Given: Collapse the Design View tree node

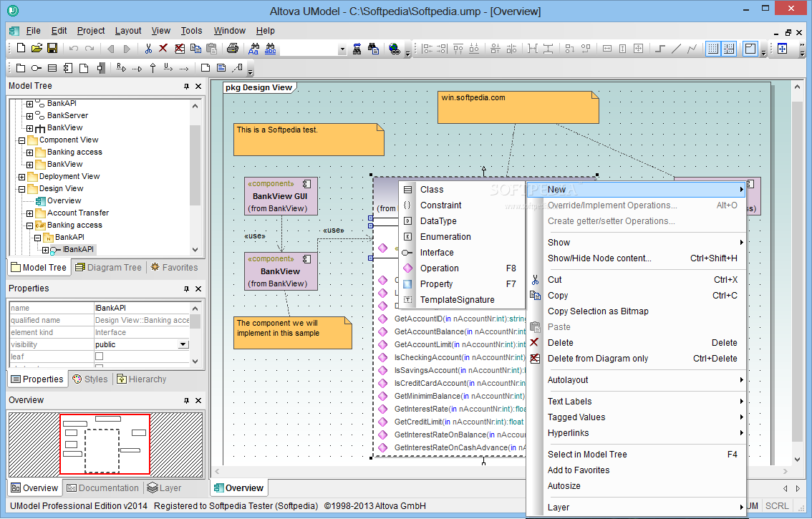Looking at the screenshot, I should point(21,189).
